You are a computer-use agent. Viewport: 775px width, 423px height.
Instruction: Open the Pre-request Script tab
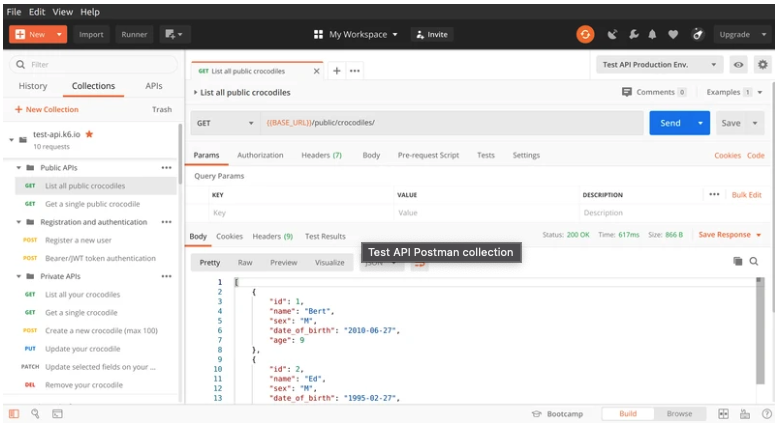(x=428, y=155)
